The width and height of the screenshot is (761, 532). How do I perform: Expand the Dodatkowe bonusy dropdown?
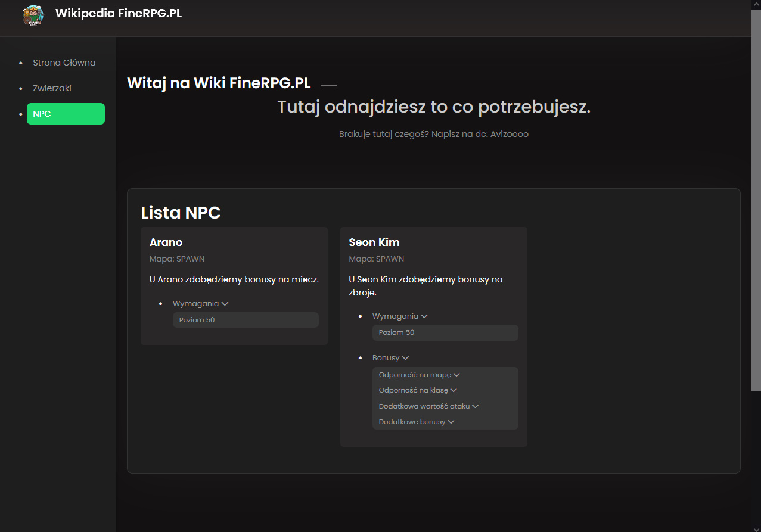point(417,422)
